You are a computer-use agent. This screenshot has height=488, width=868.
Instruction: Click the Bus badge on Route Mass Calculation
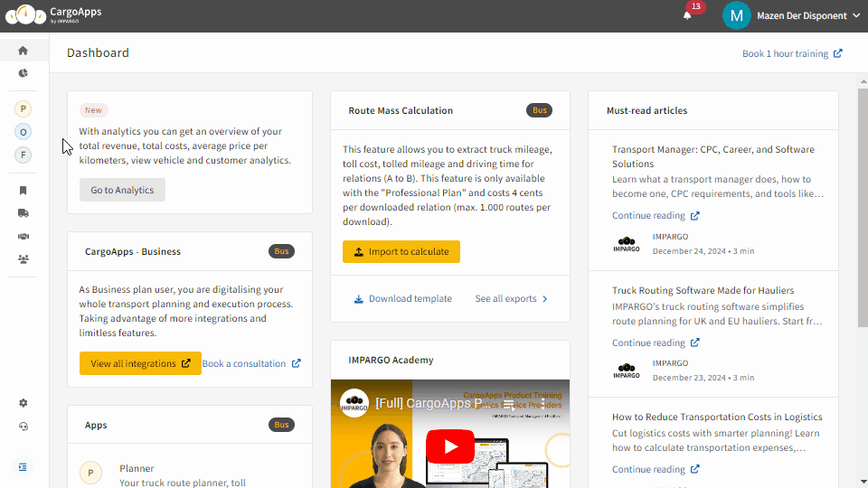tap(539, 110)
